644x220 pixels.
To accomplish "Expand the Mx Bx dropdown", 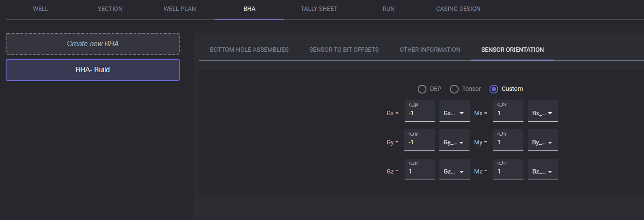I will coord(543,113).
